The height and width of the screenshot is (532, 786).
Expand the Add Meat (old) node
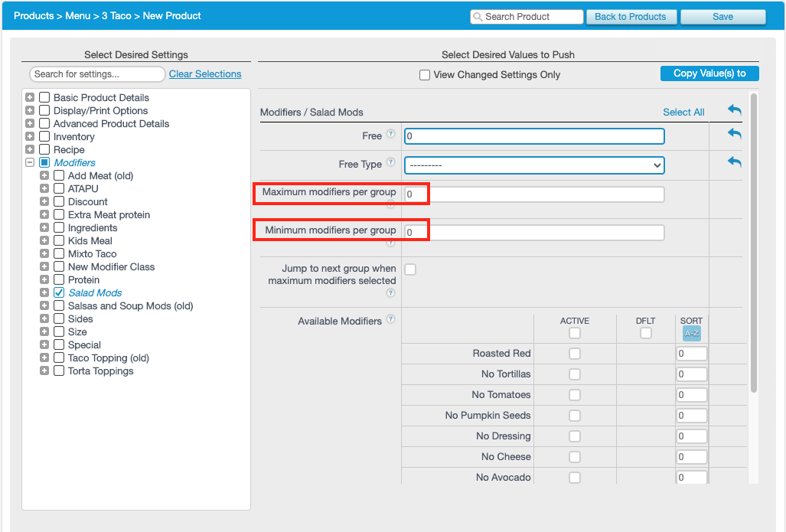tap(44, 175)
